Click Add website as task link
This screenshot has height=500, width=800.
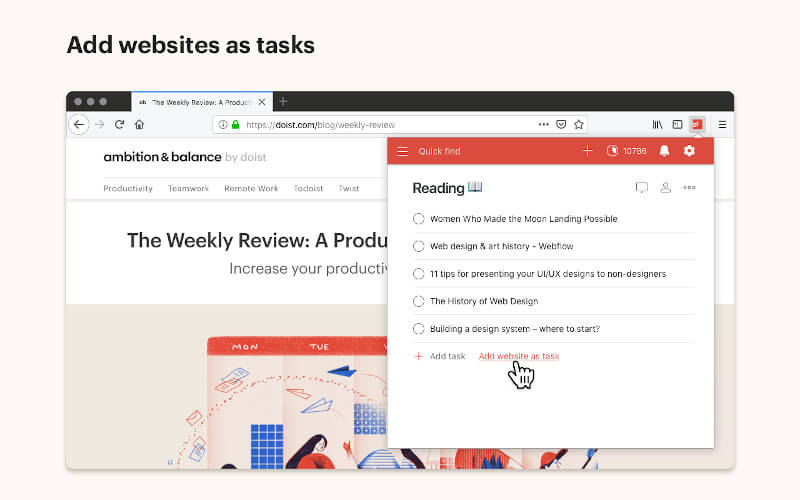click(x=519, y=356)
